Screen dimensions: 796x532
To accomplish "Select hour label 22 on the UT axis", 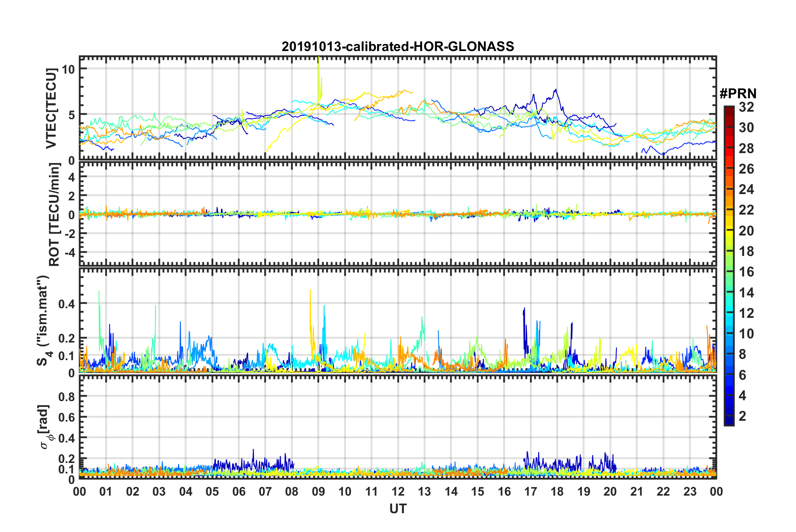I will (x=663, y=491).
